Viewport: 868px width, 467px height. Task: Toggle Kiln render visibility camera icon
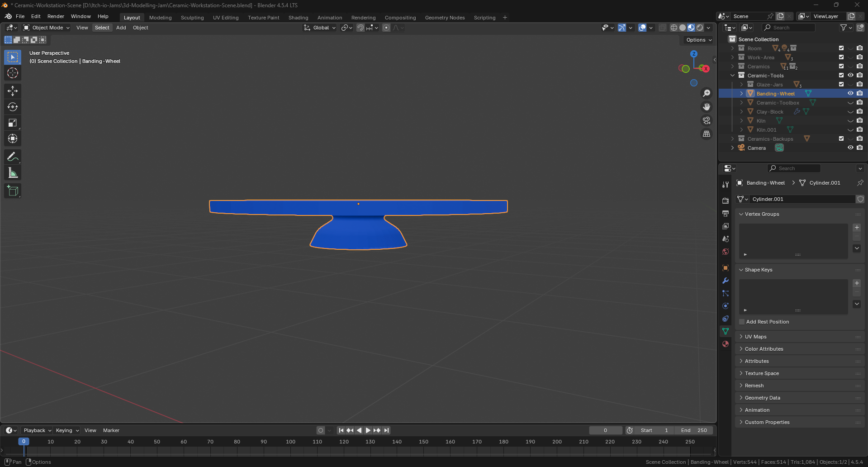pos(859,120)
